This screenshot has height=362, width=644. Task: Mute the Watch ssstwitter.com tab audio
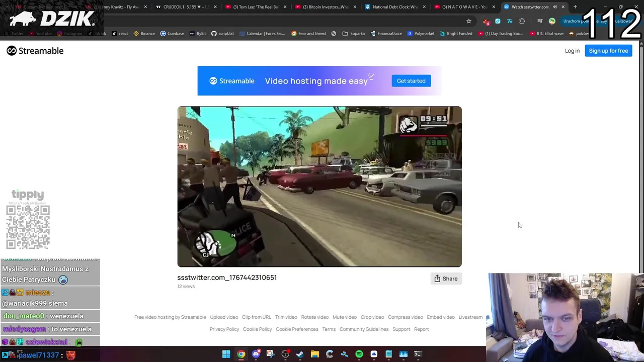pos(555,7)
